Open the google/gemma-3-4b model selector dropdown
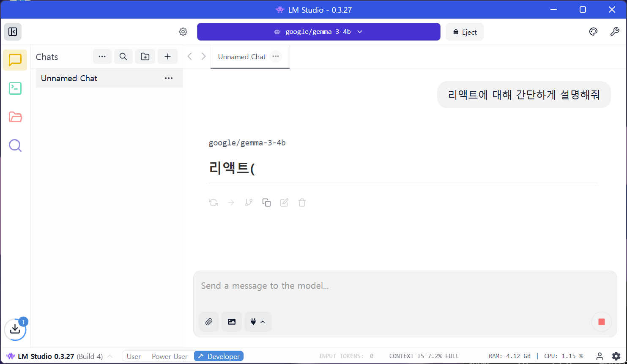This screenshot has width=627, height=364. tap(318, 32)
